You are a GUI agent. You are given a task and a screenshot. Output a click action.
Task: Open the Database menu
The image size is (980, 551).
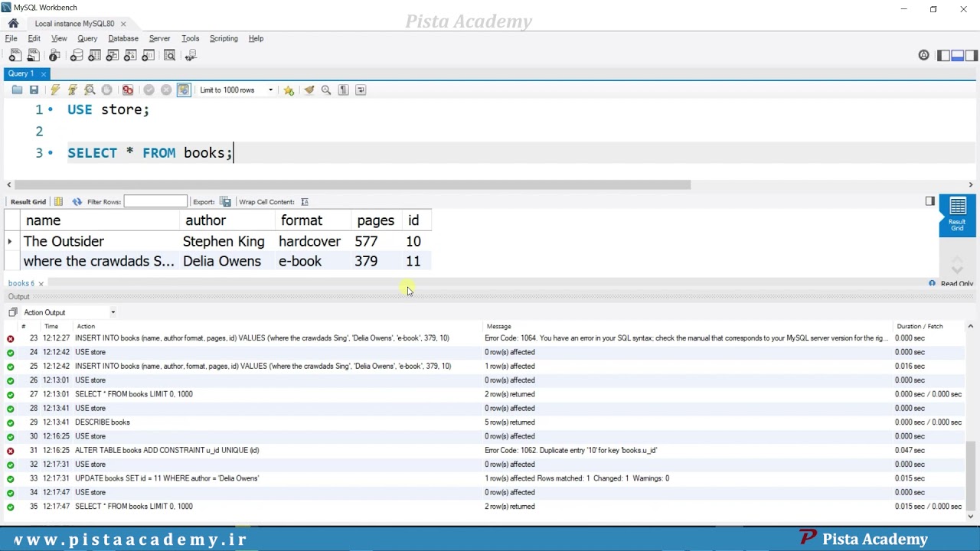(123, 38)
